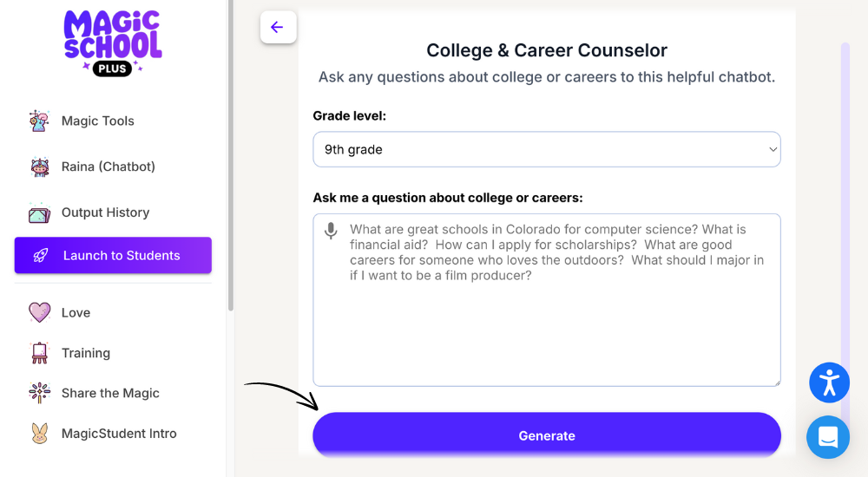Click the Generate button
868x477 pixels.
coord(546,435)
